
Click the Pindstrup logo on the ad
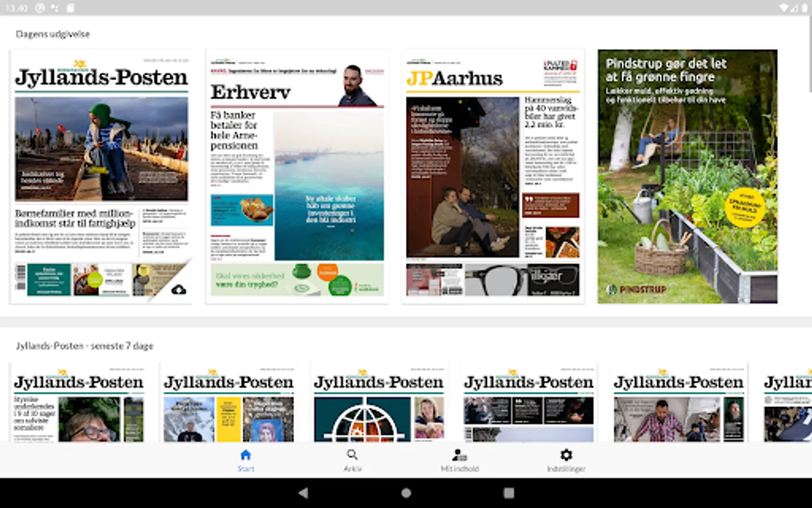(636, 290)
